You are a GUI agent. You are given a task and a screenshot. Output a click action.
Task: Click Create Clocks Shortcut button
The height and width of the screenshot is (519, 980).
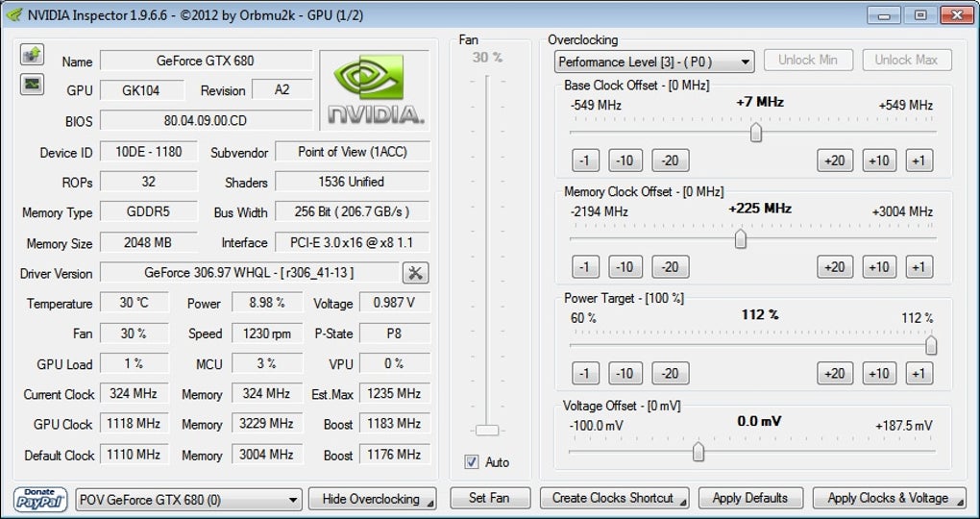[614, 499]
